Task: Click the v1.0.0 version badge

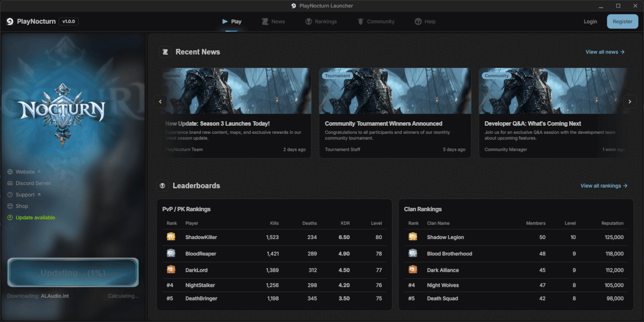Action: [x=68, y=22]
